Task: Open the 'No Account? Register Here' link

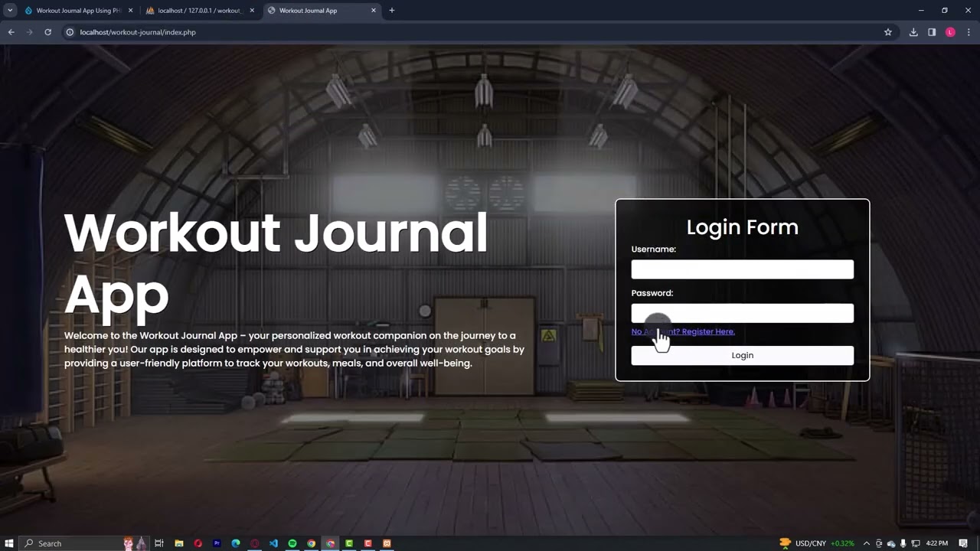Action: [x=683, y=331]
